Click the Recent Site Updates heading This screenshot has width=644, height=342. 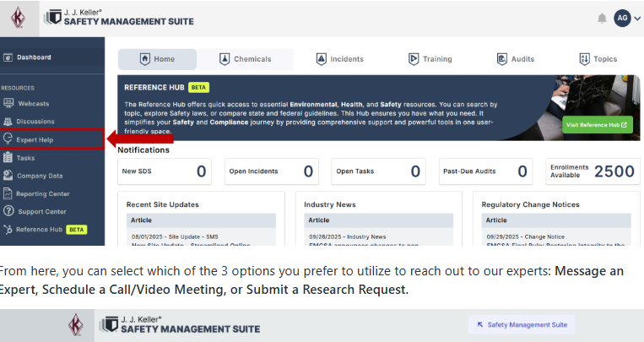point(163,204)
